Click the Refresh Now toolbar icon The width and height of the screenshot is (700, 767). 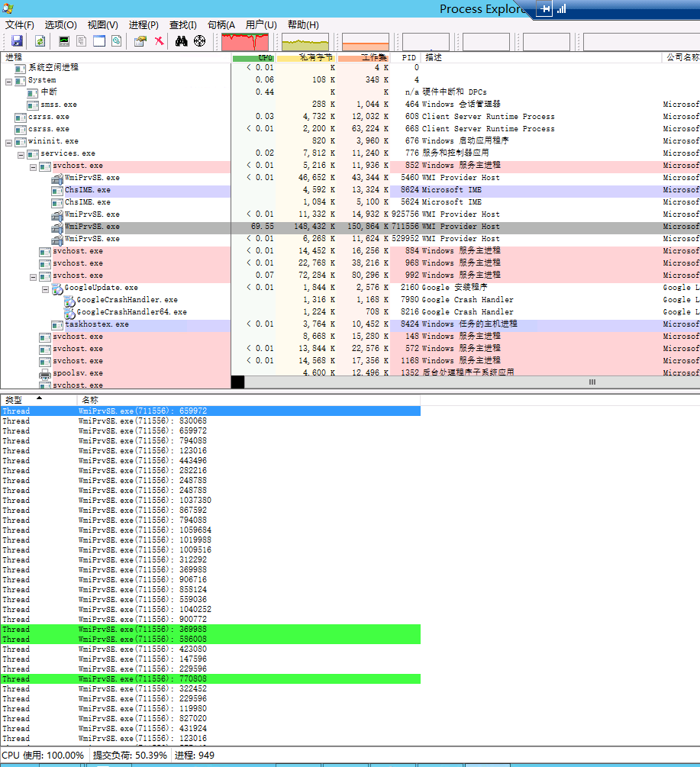(x=40, y=41)
